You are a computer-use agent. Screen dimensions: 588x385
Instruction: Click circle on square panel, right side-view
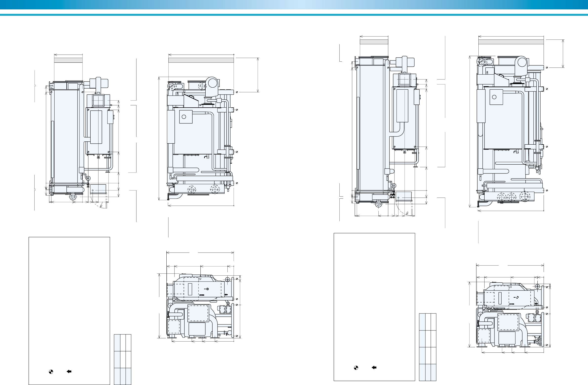[494, 97]
